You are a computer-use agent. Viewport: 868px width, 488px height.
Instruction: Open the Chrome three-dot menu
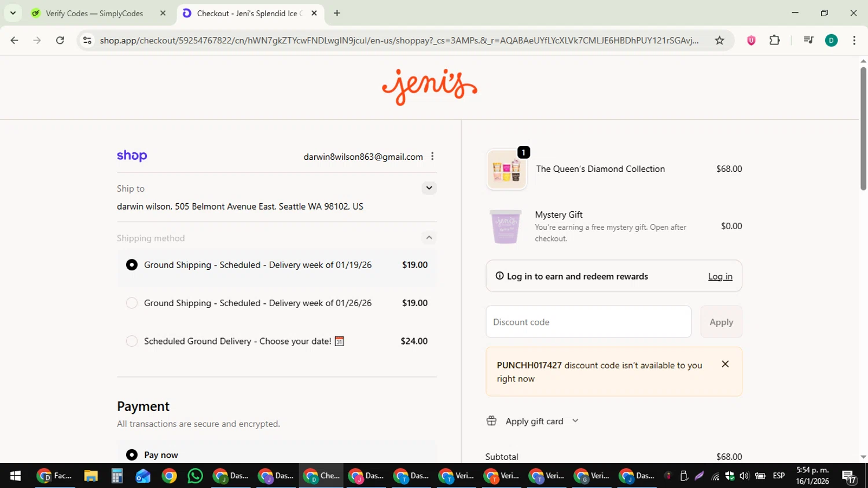(854, 40)
